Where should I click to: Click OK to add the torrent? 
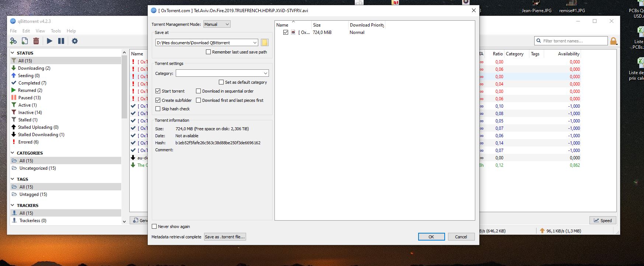click(x=431, y=237)
